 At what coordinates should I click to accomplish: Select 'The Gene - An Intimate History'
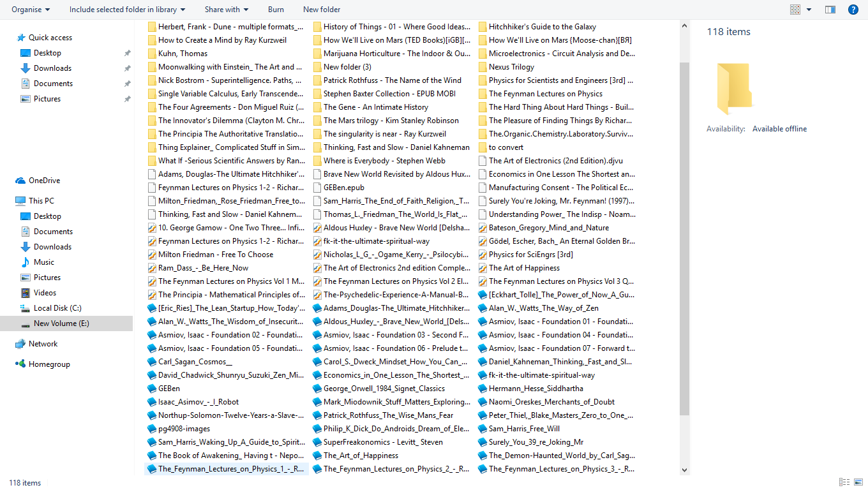pos(375,107)
